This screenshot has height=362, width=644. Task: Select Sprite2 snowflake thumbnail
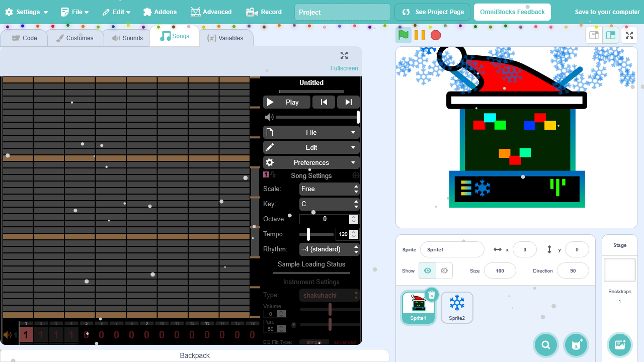point(457,307)
